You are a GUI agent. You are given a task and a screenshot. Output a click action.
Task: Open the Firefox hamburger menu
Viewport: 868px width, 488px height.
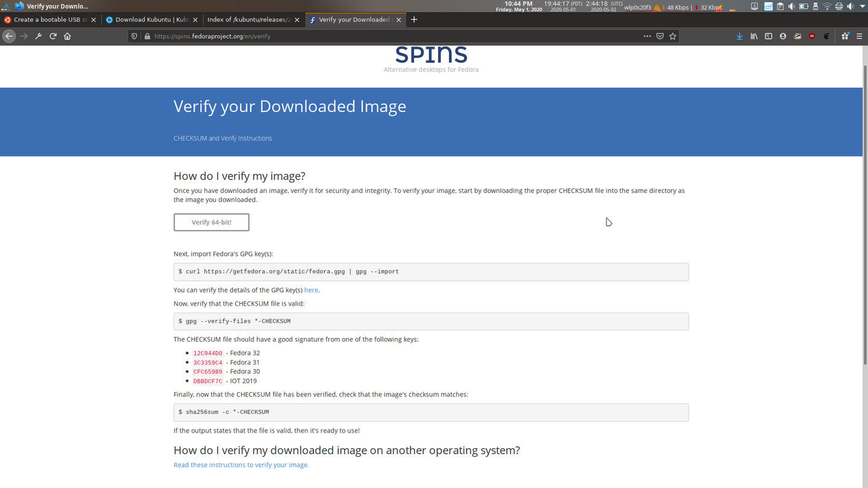859,36
